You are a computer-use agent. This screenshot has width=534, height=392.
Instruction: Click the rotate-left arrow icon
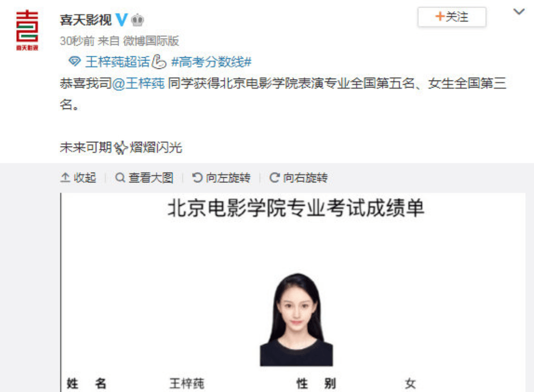tap(197, 177)
